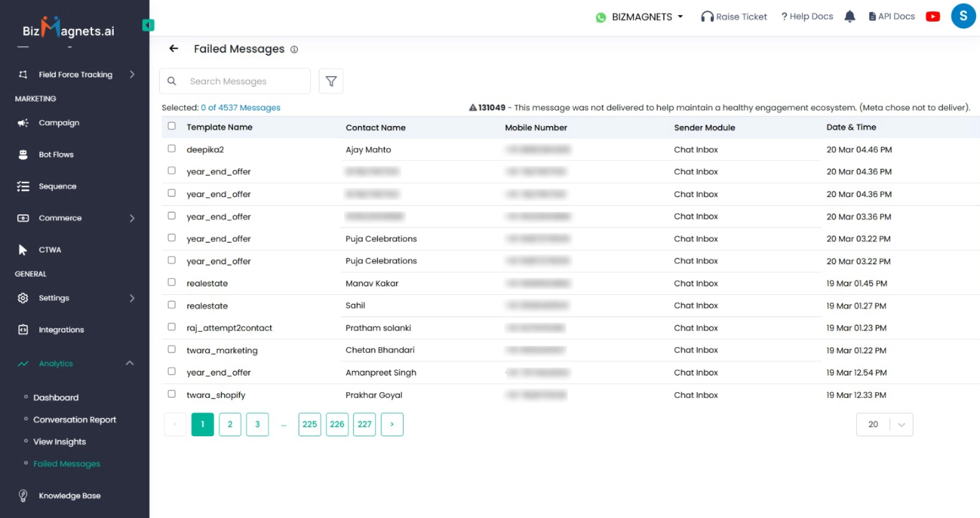Click the twara_marketing template name
980x518 pixels.
(222, 350)
